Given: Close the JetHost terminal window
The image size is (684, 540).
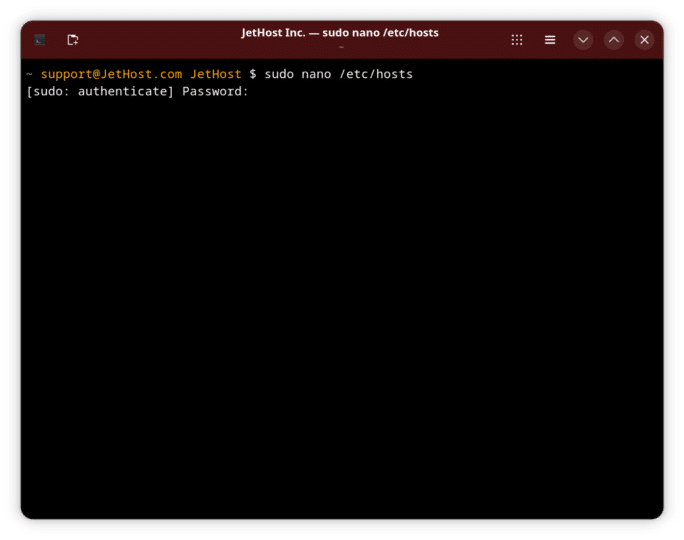Looking at the screenshot, I should click(644, 40).
